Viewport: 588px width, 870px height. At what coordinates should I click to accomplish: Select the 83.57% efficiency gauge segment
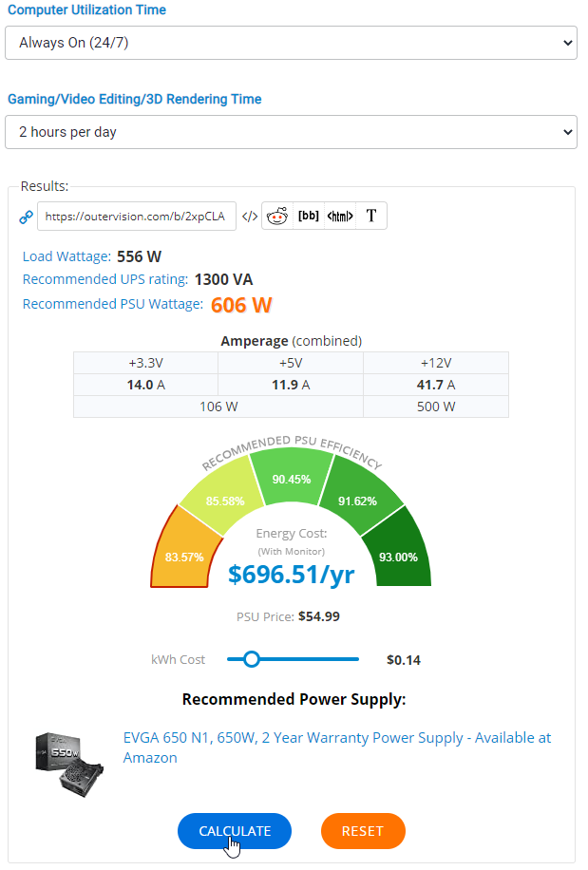pyautogui.click(x=184, y=558)
